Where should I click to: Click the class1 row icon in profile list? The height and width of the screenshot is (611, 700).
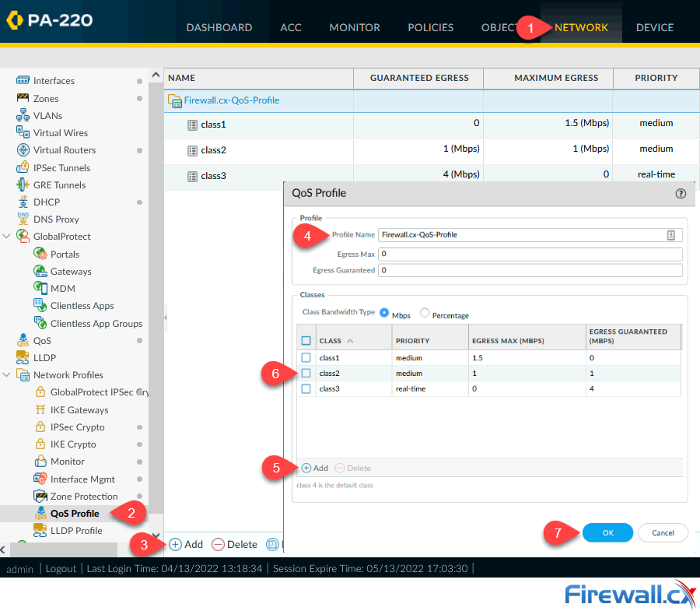192,125
